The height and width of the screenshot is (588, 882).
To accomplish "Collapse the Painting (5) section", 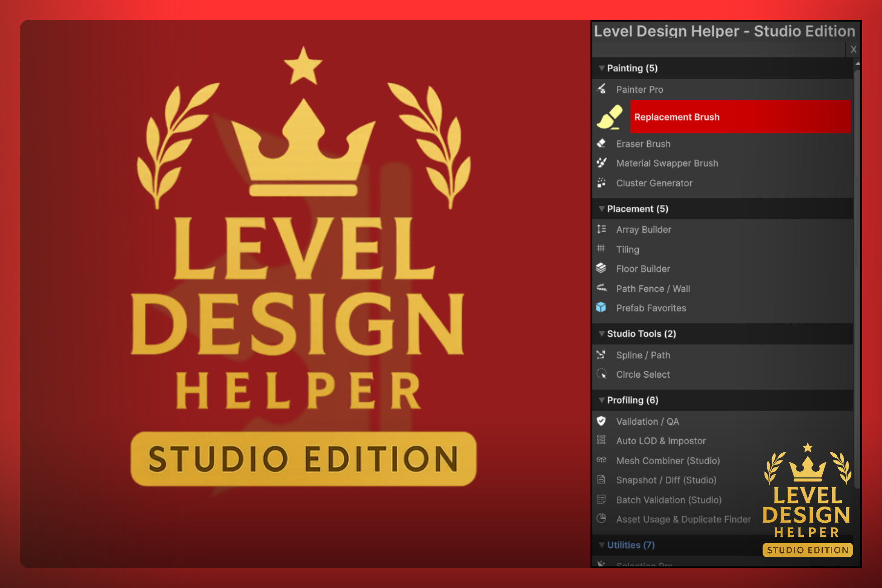I will pyautogui.click(x=602, y=68).
